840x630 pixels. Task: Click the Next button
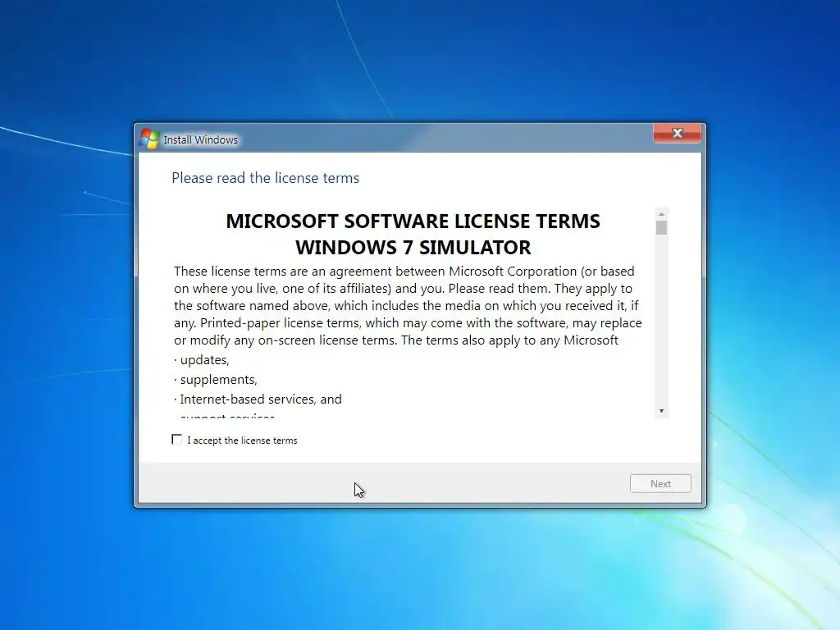660,483
